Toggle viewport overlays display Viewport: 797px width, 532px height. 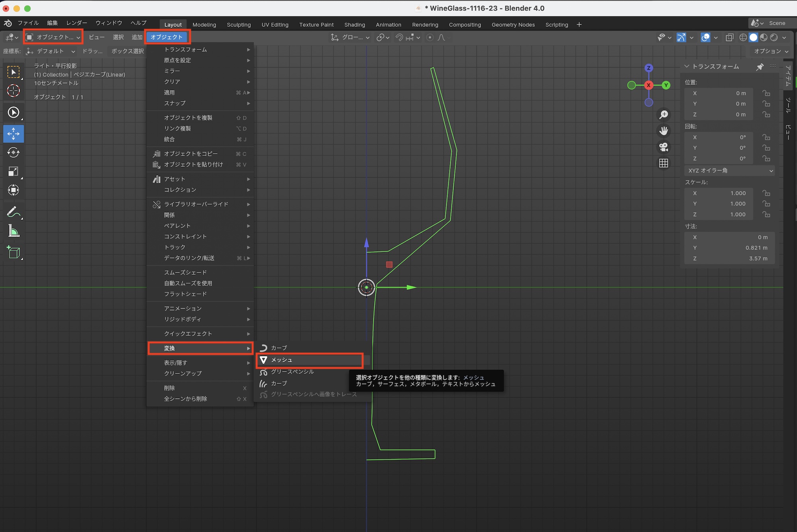[x=705, y=37]
